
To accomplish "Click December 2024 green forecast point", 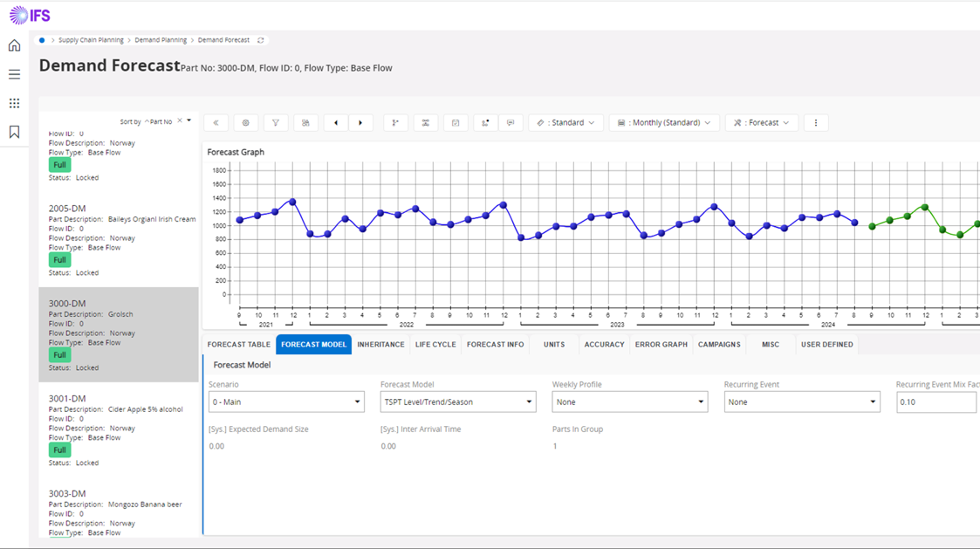I will tap(925, 207).
